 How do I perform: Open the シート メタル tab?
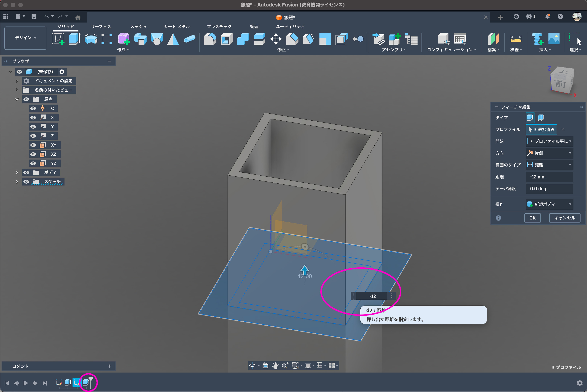[x=177, y=27]
